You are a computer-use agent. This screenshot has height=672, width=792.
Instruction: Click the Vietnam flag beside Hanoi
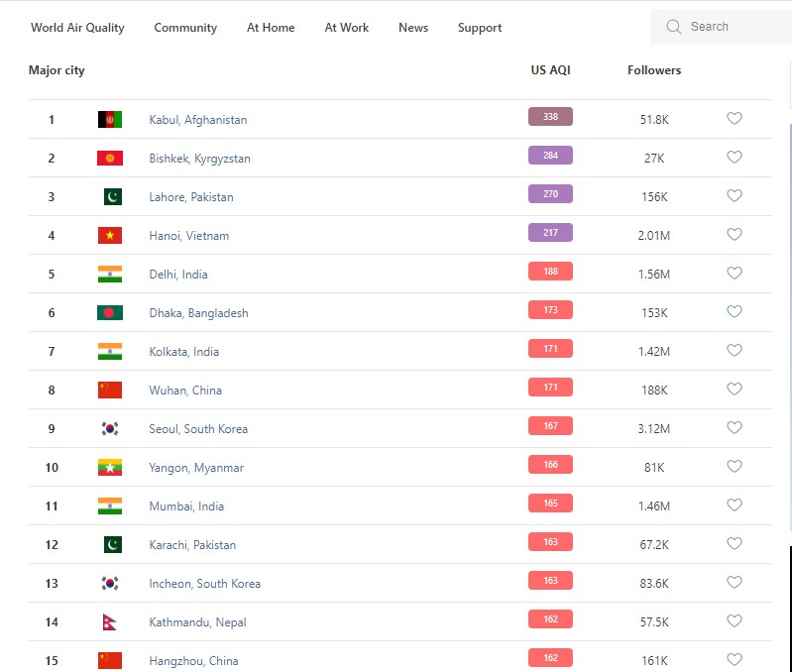pos(110,236)
